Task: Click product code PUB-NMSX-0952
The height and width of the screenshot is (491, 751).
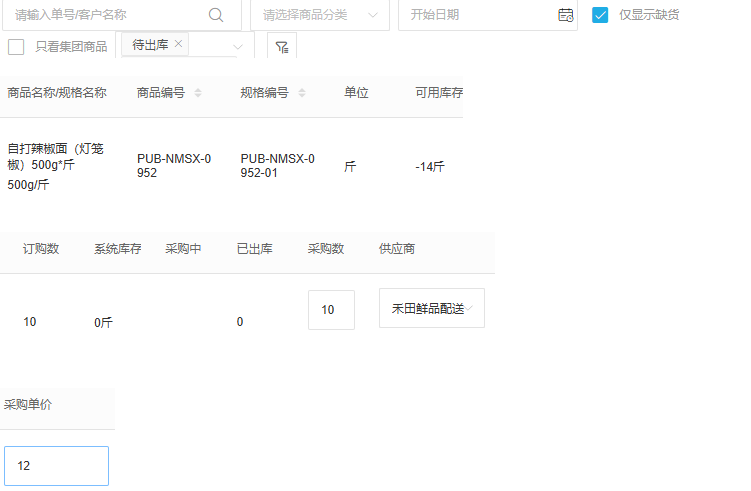Action: click(174, 166)
